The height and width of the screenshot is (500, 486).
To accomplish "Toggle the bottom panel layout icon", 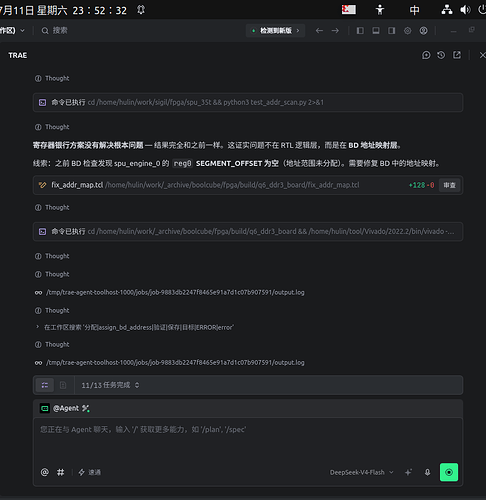I will (x=376, y=31).
